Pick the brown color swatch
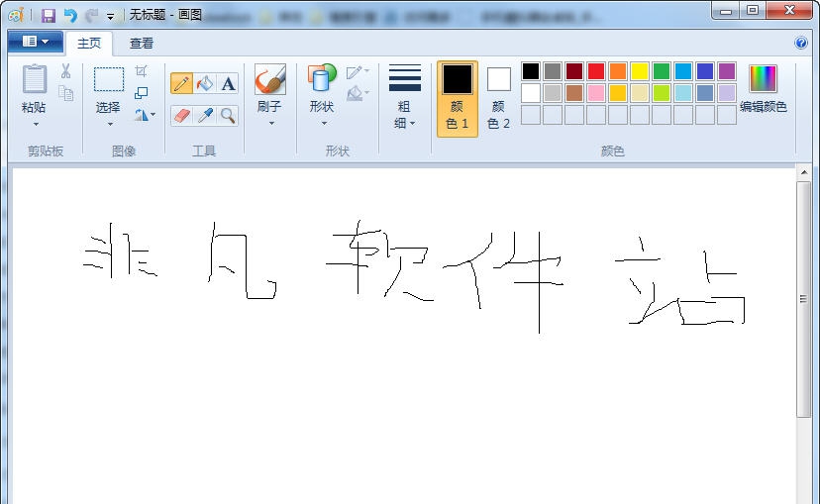The image size is (820, 504). (x=574, y=93)
